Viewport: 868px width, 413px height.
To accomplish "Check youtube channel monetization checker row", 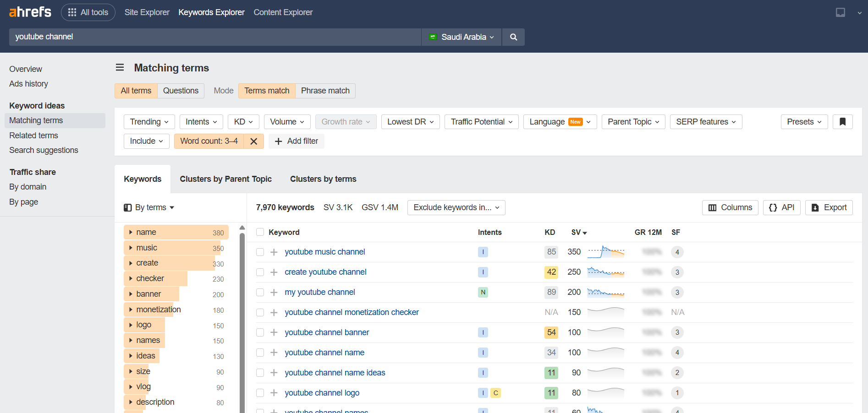I will coord(260,313).
